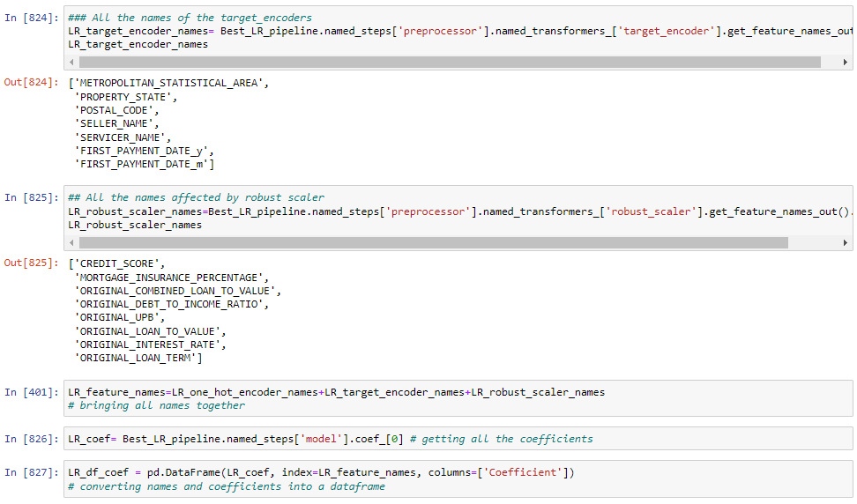Click the 'preprocessor' string in cell 825
The height and width of the screenshot is (504, 857).
(428, 211)
